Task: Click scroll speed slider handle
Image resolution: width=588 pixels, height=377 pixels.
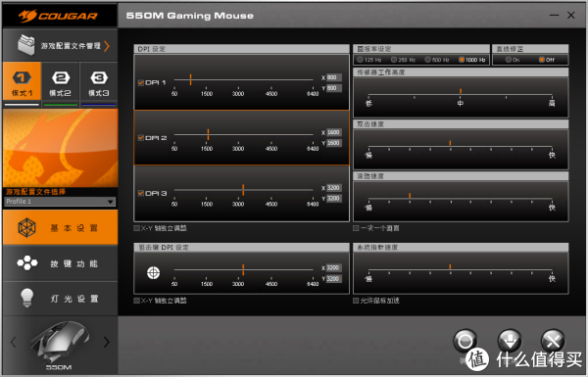Action: (x=410, y=196)
